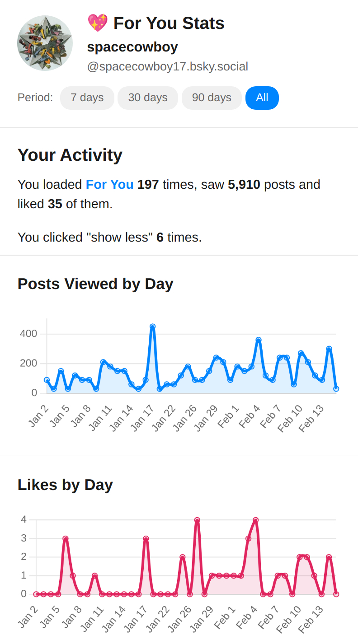Viewport: 358px width, 644px height.
Task: Click the @spacecowboy17.bsky.social handle
Action: point(167,67)
